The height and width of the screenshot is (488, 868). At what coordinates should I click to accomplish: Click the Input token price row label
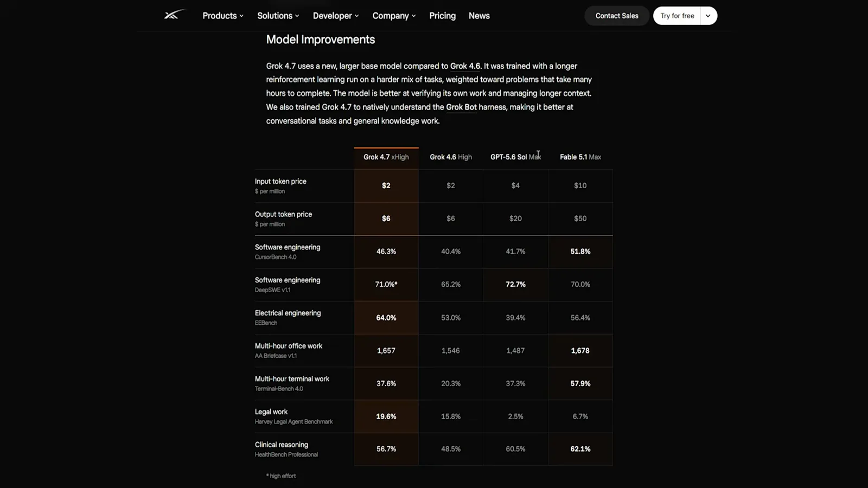click(280, 182)
